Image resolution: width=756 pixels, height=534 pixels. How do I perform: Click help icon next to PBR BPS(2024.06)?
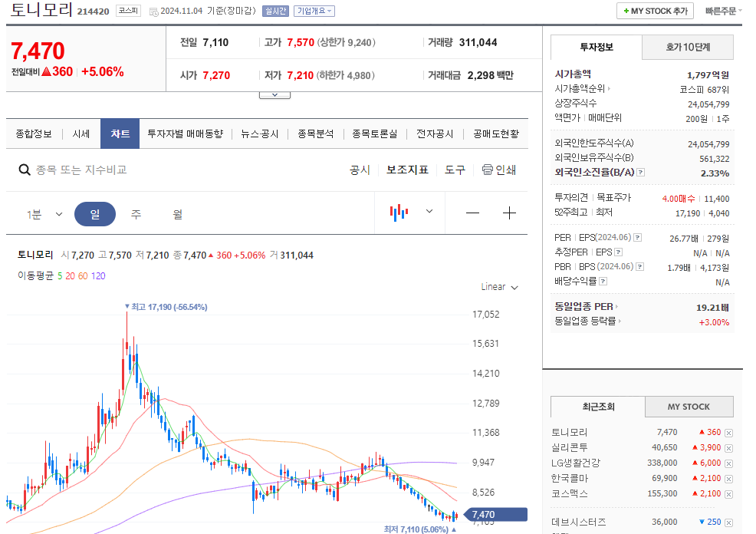coord(639,266)
